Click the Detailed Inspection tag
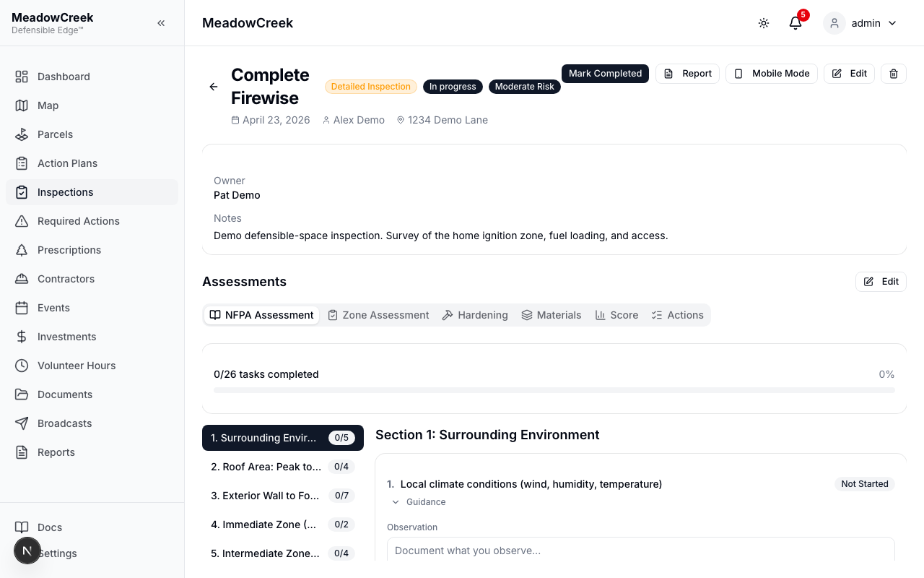This screenshot has height=578, width=924. click(x=371, y=87)
